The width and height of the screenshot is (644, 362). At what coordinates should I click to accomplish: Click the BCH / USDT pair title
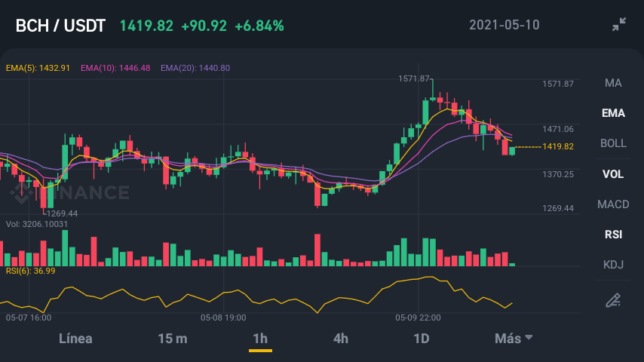click(x=60, y=26)
